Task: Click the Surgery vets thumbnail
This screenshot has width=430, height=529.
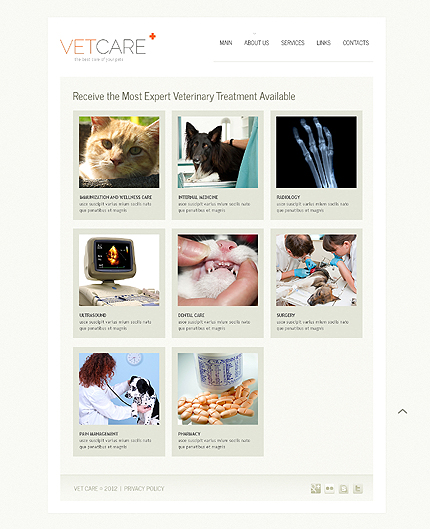Action: click(x=316, y=270)
